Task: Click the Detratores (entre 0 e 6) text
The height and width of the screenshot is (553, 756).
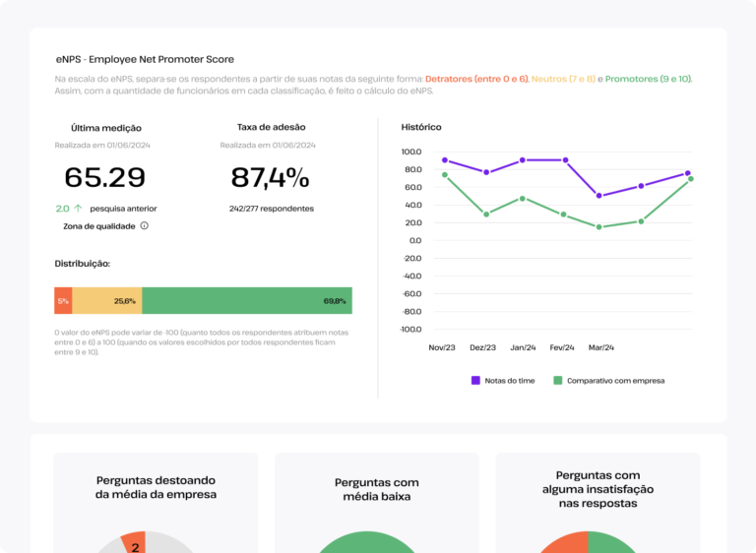Action: click(x=476, y=79)
